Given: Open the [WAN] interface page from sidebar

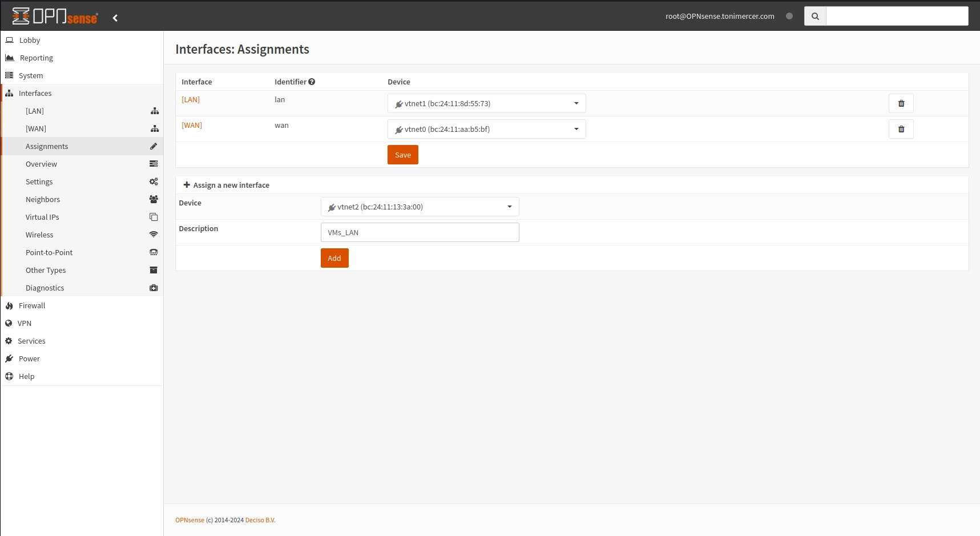Looking at the screenshot, I should pyautogui.click(x=82, y=128).
